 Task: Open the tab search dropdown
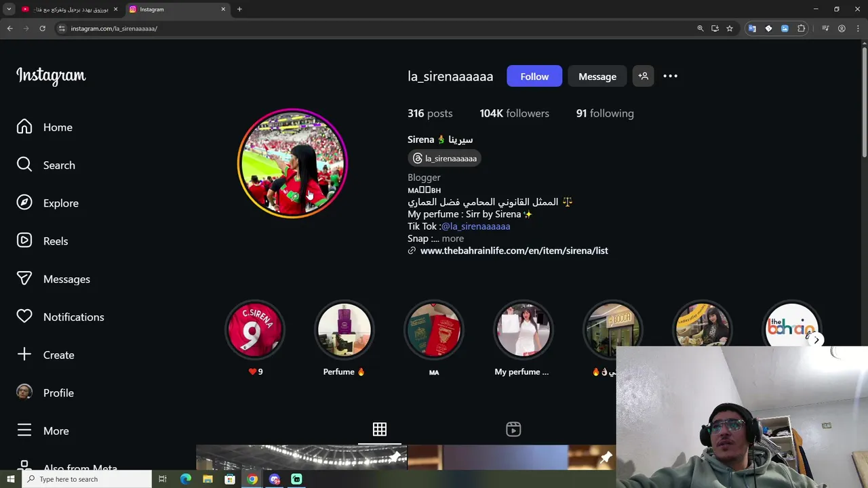pos(9,9)
